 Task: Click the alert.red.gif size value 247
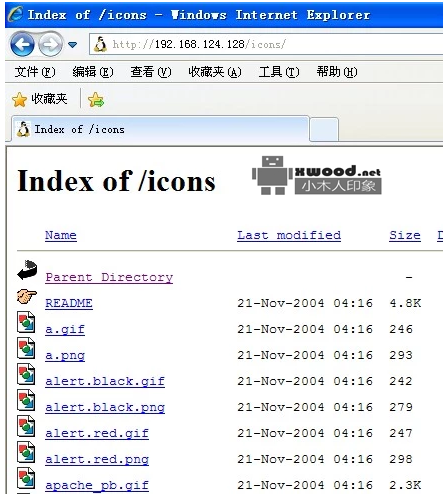(401, 433)
